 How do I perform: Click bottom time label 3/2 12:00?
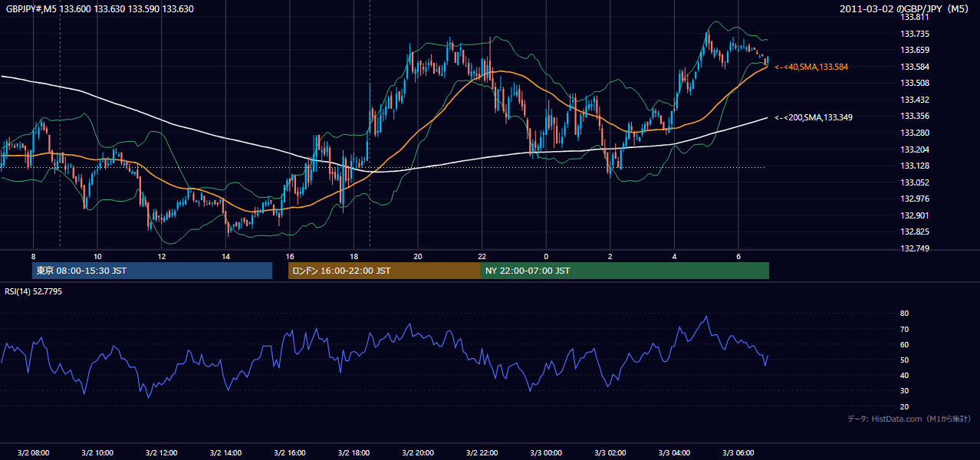tap(161, 453)
